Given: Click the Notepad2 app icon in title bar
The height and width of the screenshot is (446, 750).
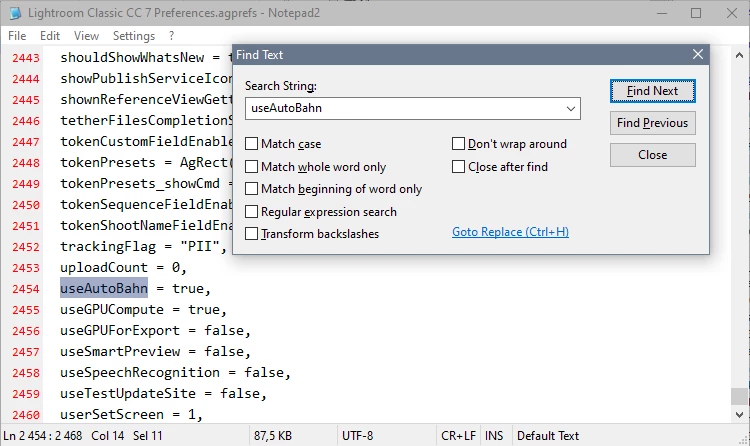Looking at the screenshot, I should [15, 13].
